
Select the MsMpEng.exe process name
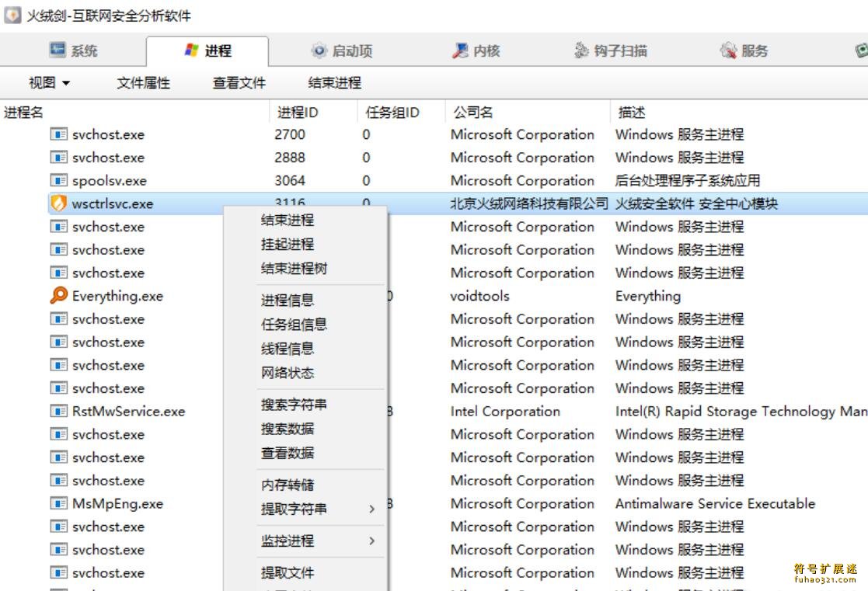coord(117,504)
